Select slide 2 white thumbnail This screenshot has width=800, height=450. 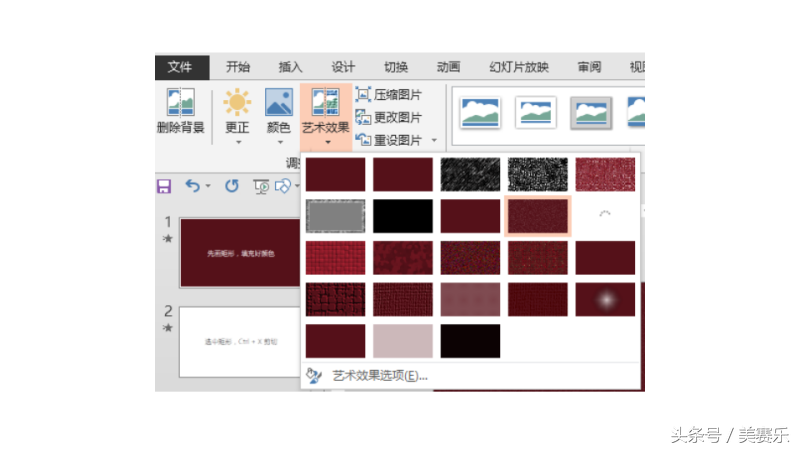(x=240, y=342)
